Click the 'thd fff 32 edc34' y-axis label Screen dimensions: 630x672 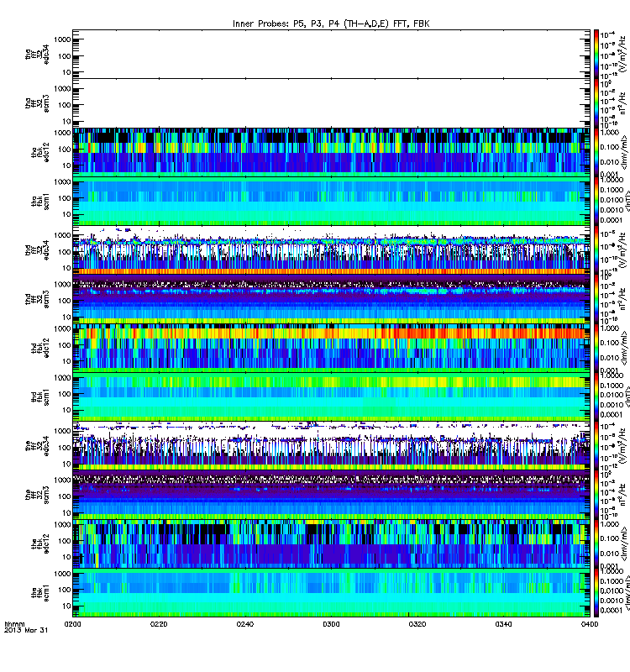click(x=37, y=250)
